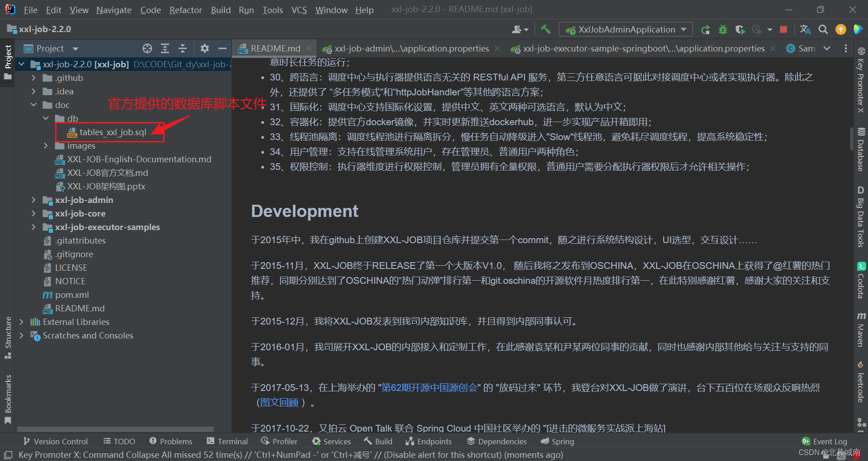
Task: Select tables_xxl_job.sql file
Action: point(113,132)
